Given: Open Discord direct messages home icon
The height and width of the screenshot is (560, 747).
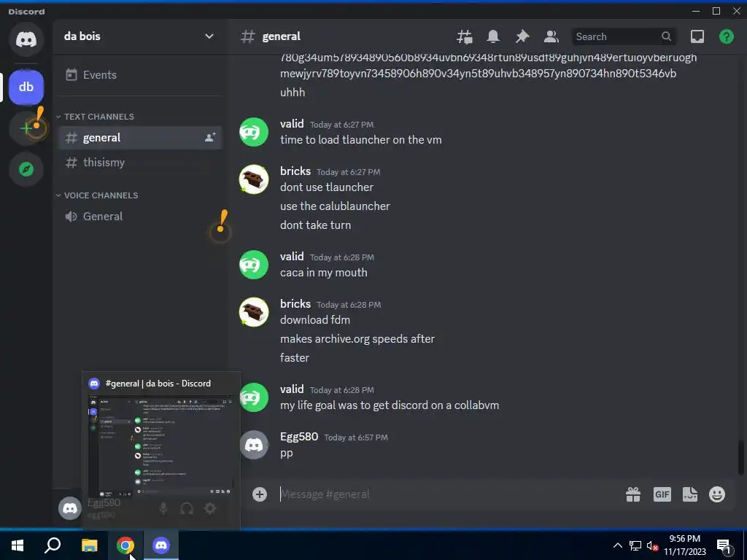Looking at the screenshot, I should (26, 39).
